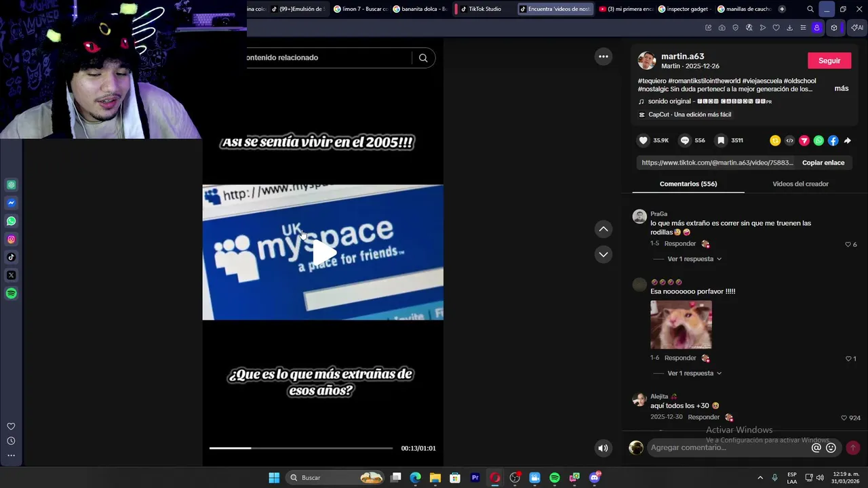Open Messenger in Opera sidebar
This screenshot has width=868, height=488.
tap(12, 203)
